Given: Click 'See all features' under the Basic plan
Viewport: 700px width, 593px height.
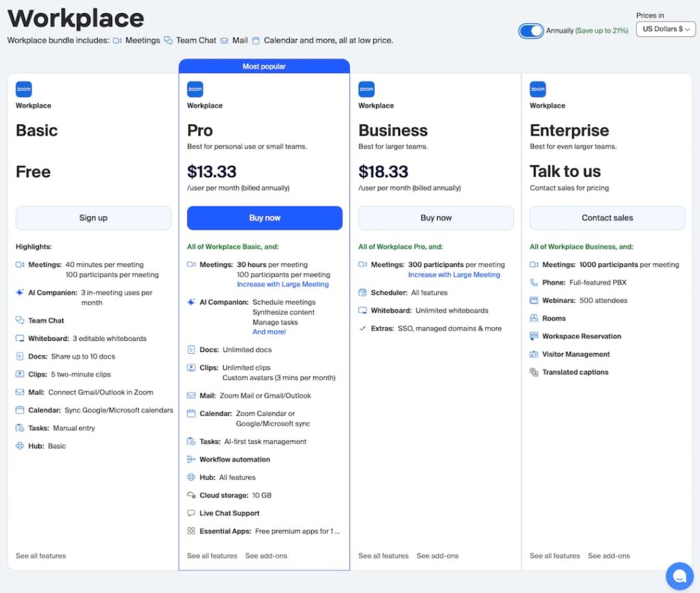Looking at the screenshot, I should pos(40,555).
